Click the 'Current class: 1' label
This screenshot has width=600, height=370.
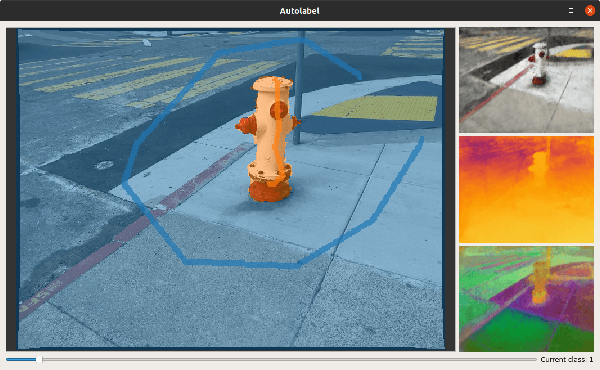[567, 359]
